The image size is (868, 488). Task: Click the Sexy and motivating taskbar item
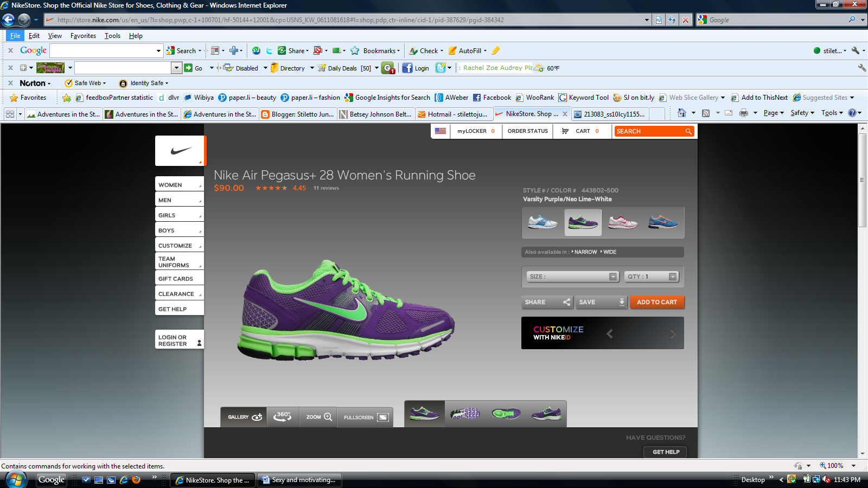point(298,480)
